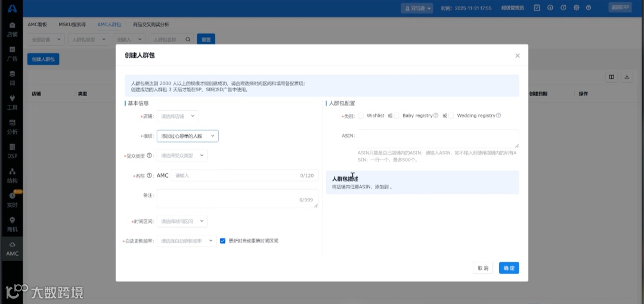Open the 请选择店铺 dropdown in dialog
Image resolution: width=644 pixels, height=304 pixels.
[178, 116]
